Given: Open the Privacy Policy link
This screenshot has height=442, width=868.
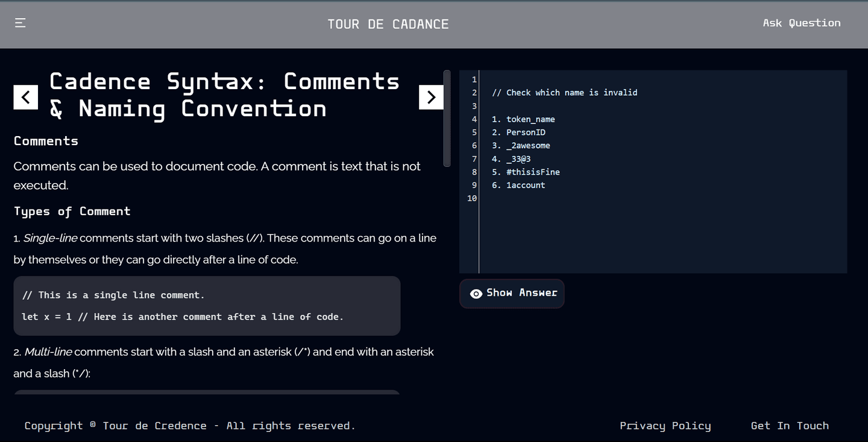Looking at the screenshot, I should tap(665, 426).
